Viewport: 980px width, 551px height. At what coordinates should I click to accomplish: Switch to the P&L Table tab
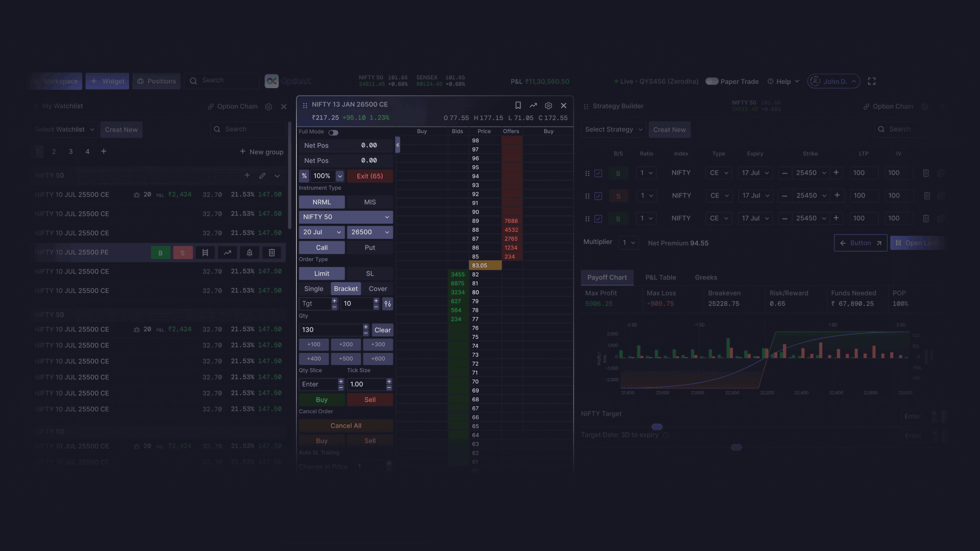click(x=660, y=278)
